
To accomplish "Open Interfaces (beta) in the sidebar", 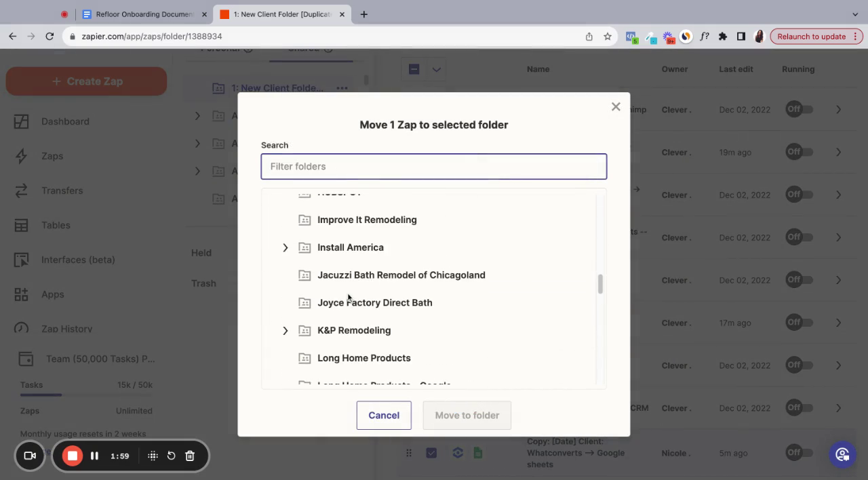I will (x=78, y=260).
